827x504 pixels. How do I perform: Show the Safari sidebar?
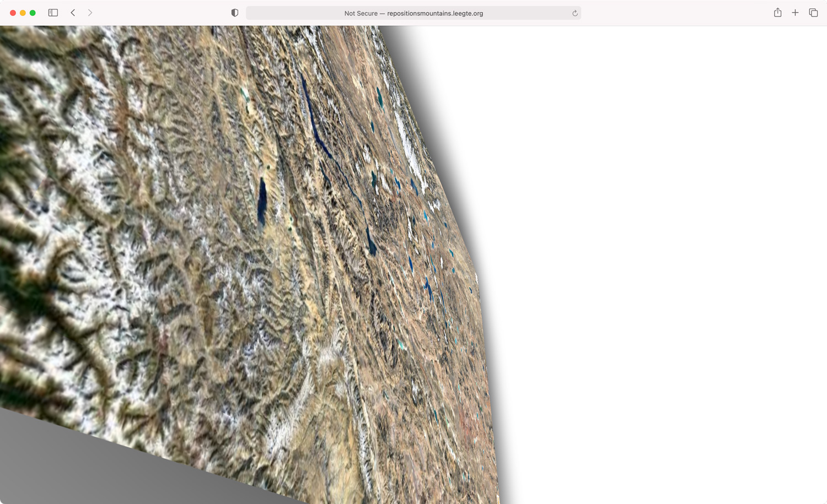point(53,13)
